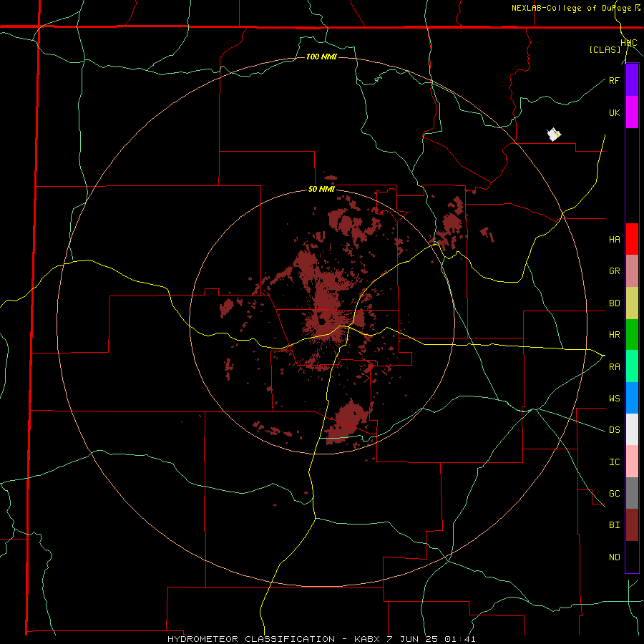Click the radar site center dot
The height and width of the screenshot is (644, 644).
click(x=323, y=321)
